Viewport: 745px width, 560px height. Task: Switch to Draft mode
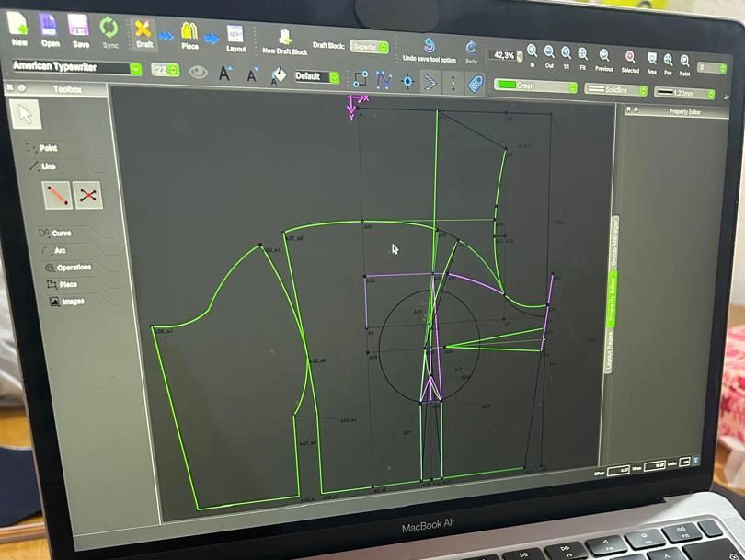(x=143, y=34)
